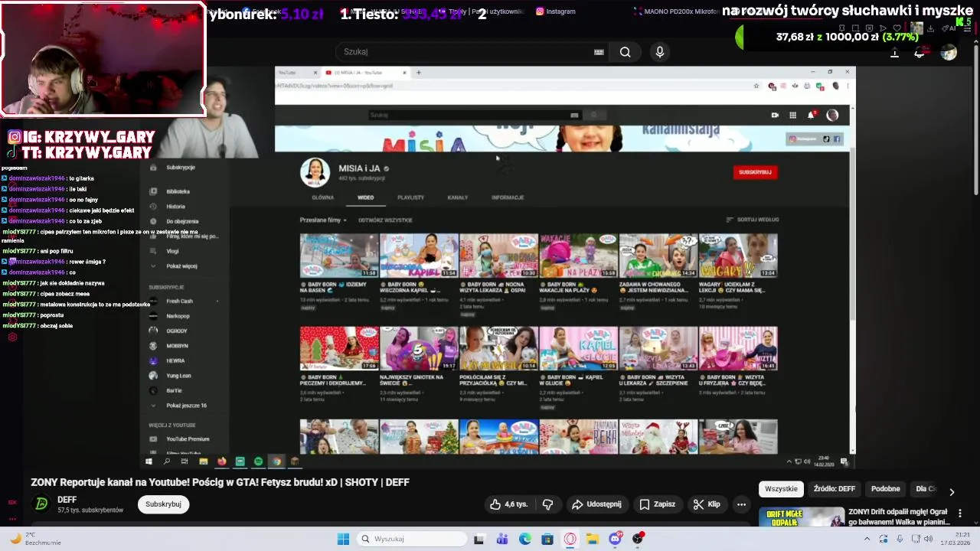
Task: Open the GŁÓWNA tab in channel page
Action: 322,197
